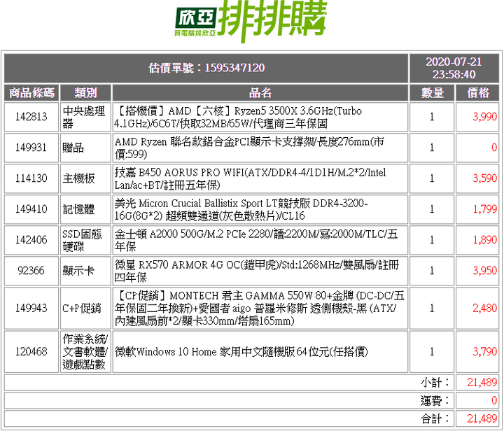Click the price 3,950 for RX570
This screenshot has height=431, width=504.
484,271
